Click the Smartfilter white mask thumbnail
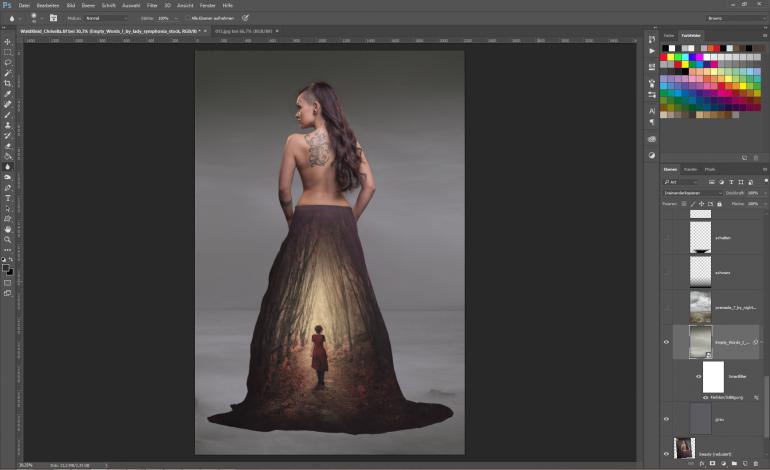770x470 pixels. pyautogui.click(x=713, y=377)
